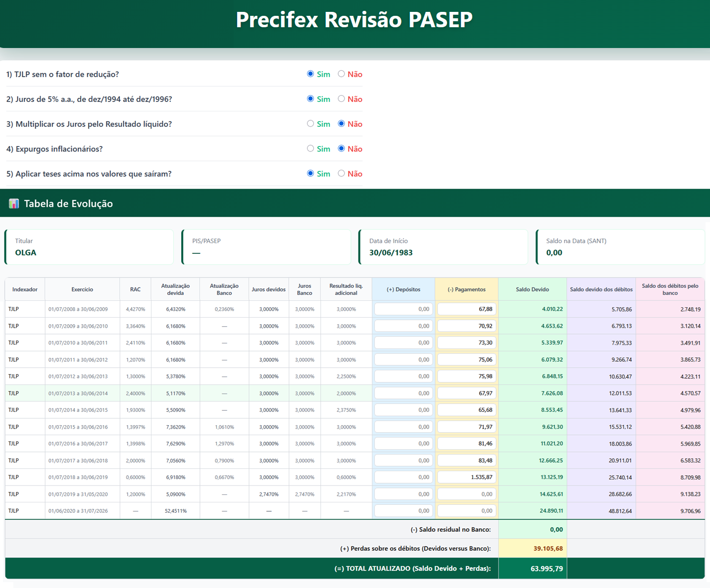The height and width of the screenshot is (588, 710).
Task: Click Pagamentos field showing 75,06
Action: (x=467, y=359)
